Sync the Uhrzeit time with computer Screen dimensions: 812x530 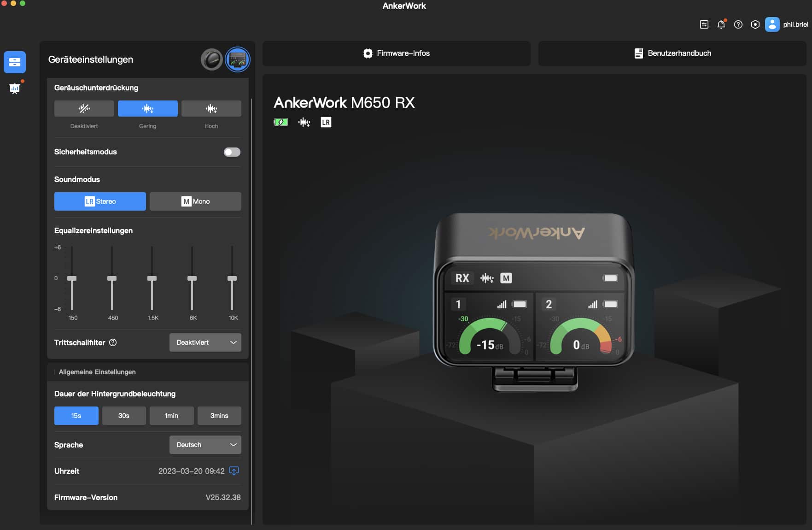(x=234, y=471)
